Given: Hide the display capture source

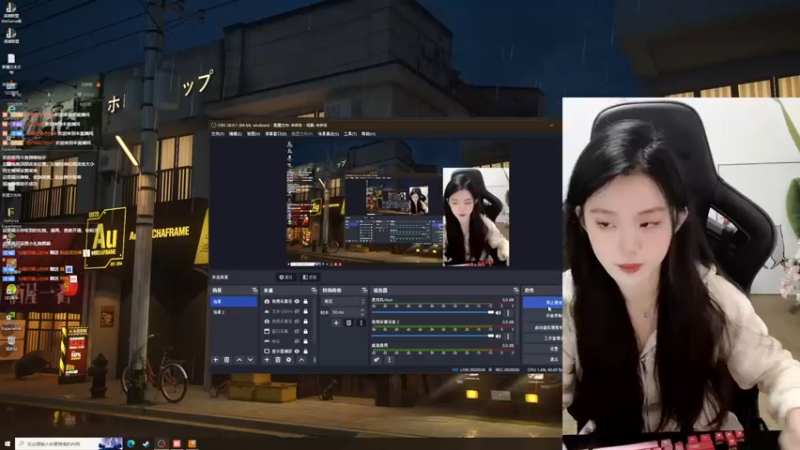Looking at the screenshot, I should tap(297, 351).
